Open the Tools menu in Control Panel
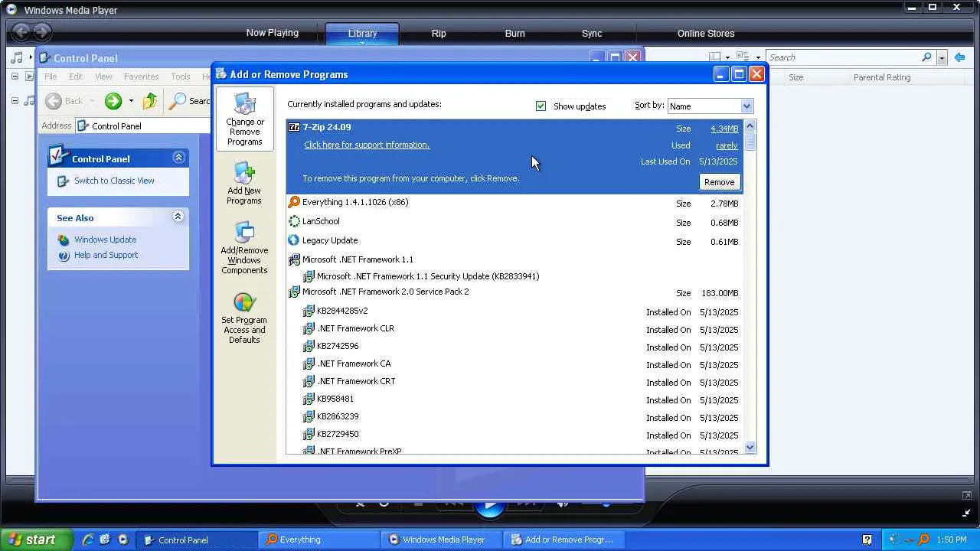The height and width of the screenshot is (551, 980). [181, 77]
